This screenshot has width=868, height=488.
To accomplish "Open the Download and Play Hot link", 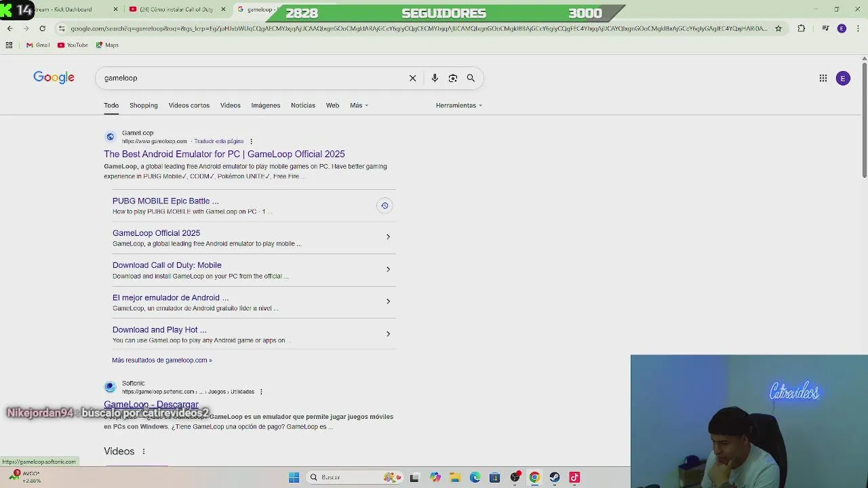I will pos(159,330).
